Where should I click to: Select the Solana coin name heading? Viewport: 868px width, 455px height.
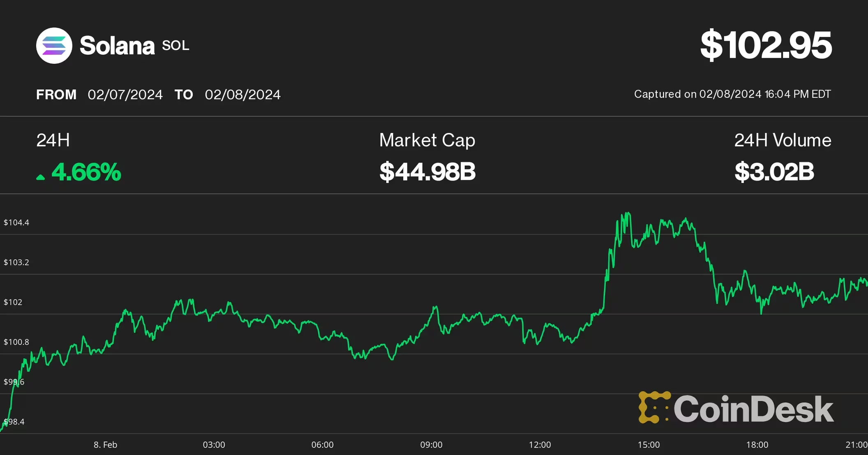[117, 46]
